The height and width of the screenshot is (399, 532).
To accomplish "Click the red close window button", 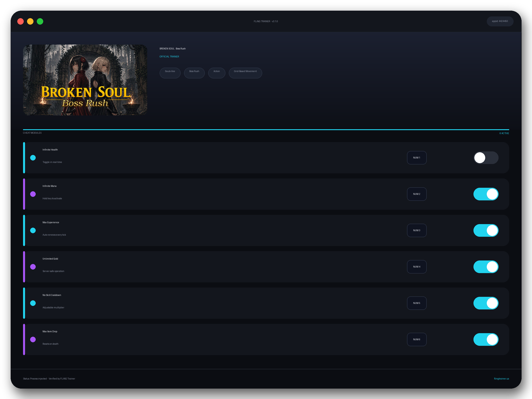I will point(20,22).
